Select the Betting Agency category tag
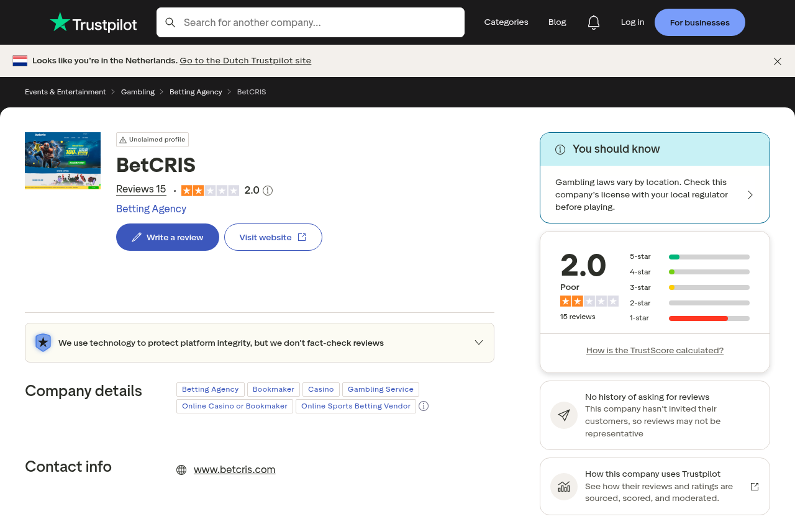Screen dimensions: 795x532 [211, 389]
